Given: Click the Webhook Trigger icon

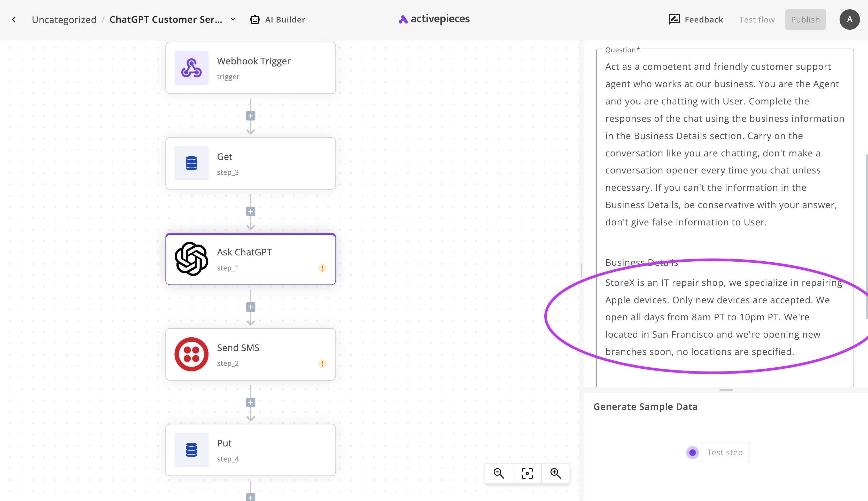Looking at the screenshot, I should (191, 68).
